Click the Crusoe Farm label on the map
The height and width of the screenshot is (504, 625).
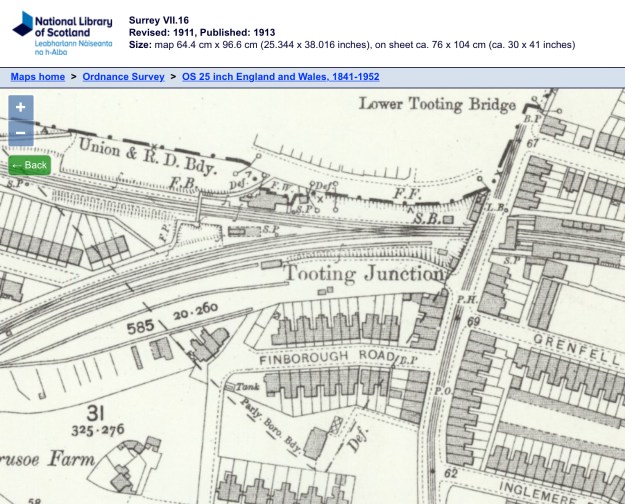pyautogui.click(x=45, y=464)
